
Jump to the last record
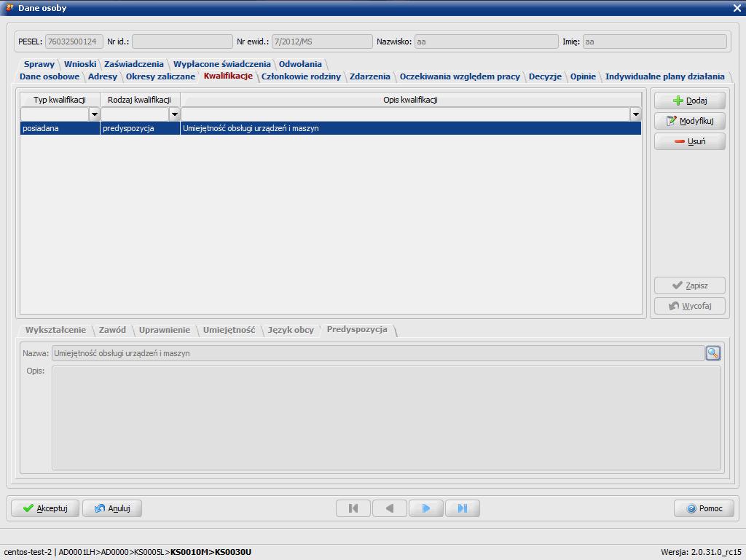(463, 508)
